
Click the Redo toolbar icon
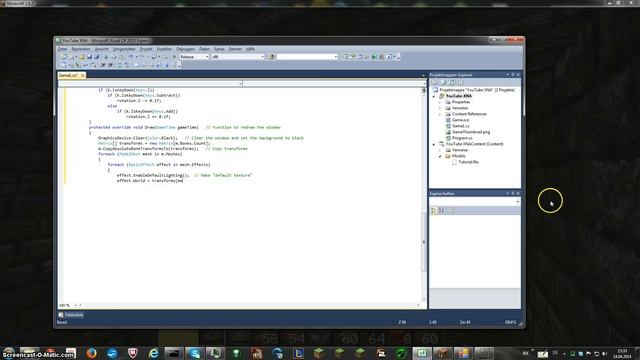click(x=142, y=57)
